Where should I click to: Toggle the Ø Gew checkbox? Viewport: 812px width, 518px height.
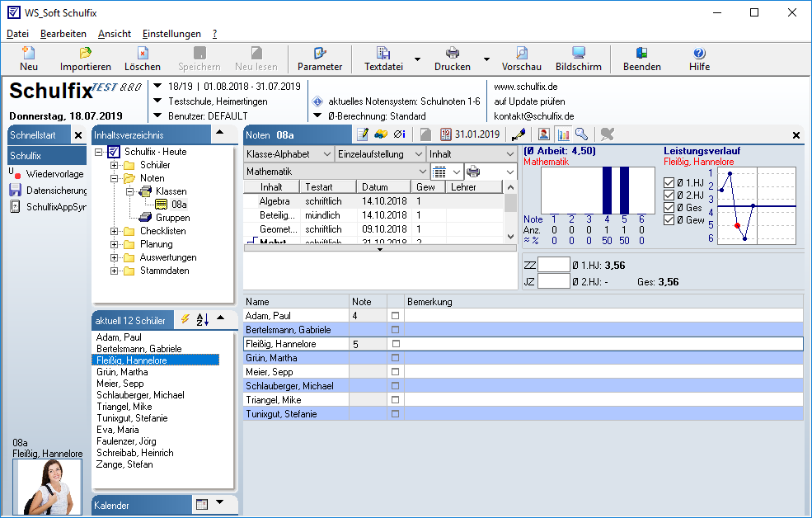669,220
